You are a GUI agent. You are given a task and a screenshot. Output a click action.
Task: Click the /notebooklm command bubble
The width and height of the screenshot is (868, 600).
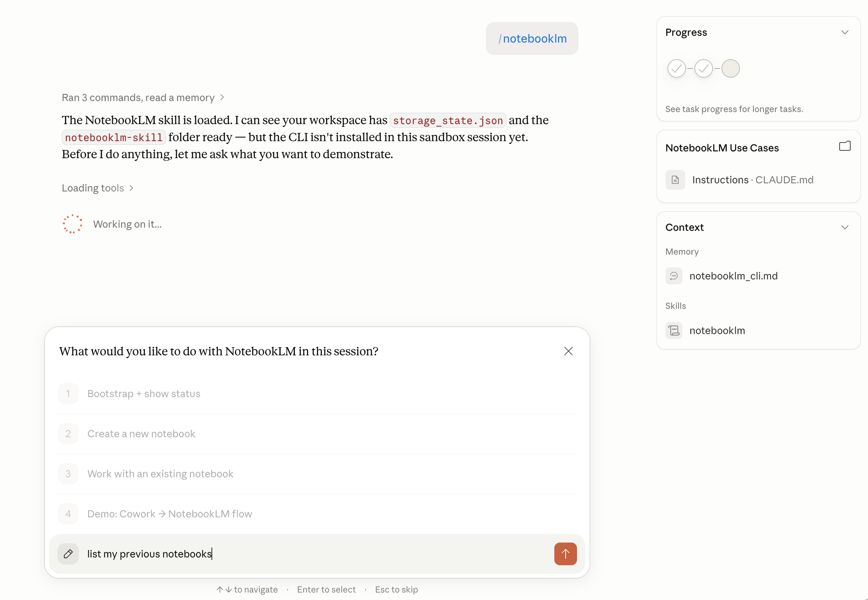tap(532, 39)
